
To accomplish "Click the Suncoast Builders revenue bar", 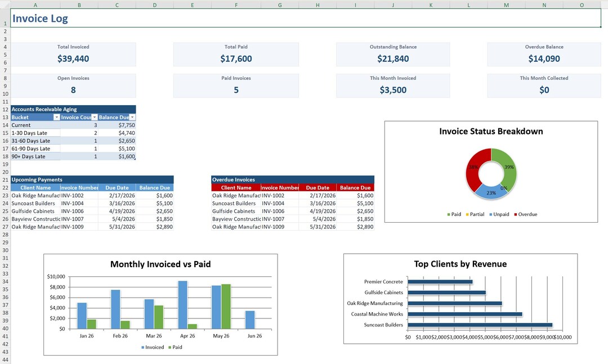I will coord(480,325).
